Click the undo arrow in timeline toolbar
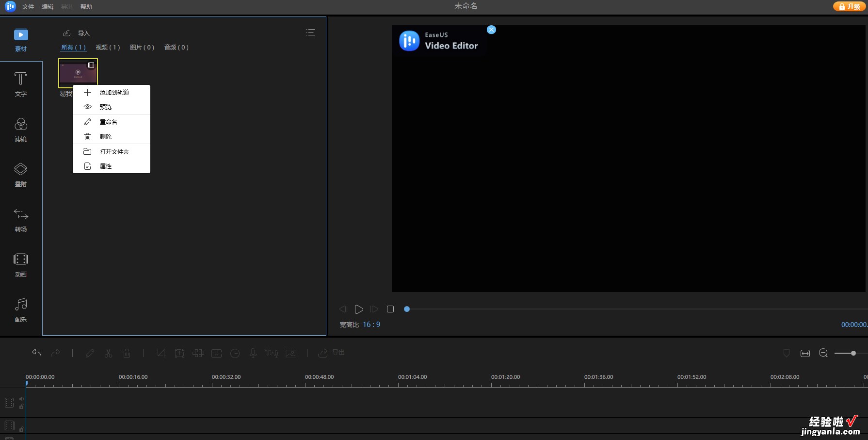 pyautogui.click(x=37, y=353)
